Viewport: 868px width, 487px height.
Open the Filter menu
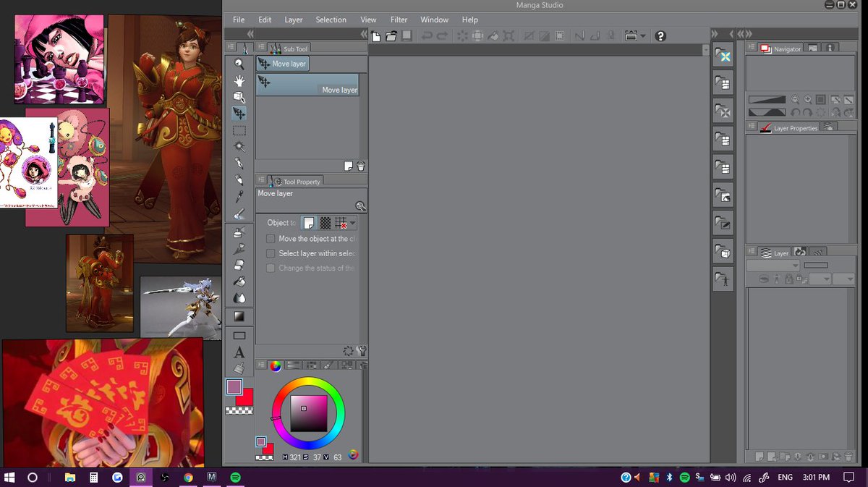[399, 20]
